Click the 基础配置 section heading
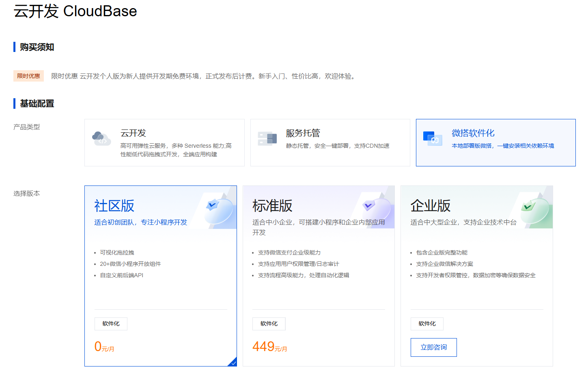Image resolution: width=588 pixels, height=373 pixels. (37, 103)
